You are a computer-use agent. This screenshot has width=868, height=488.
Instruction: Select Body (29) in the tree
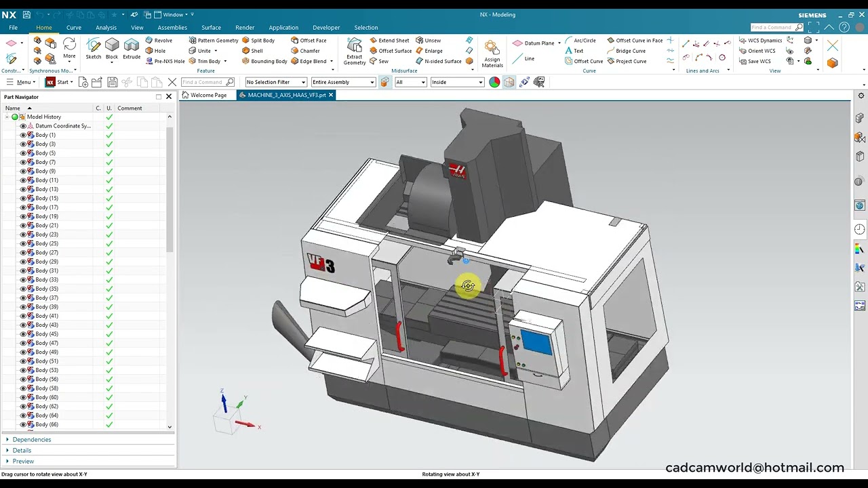click(47, 262)
